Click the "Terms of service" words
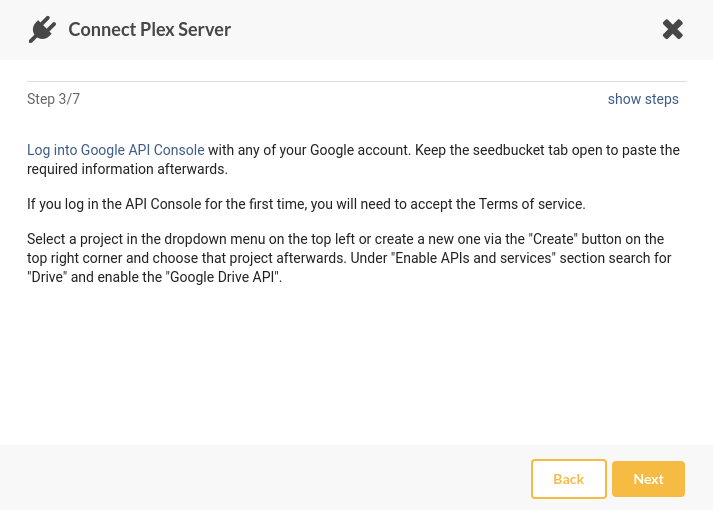The width and height of the screenshot is (713, 510). pos(531,204)
